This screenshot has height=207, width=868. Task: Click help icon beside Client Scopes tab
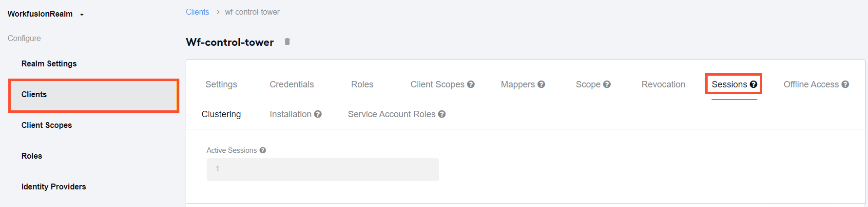(471, 84)
